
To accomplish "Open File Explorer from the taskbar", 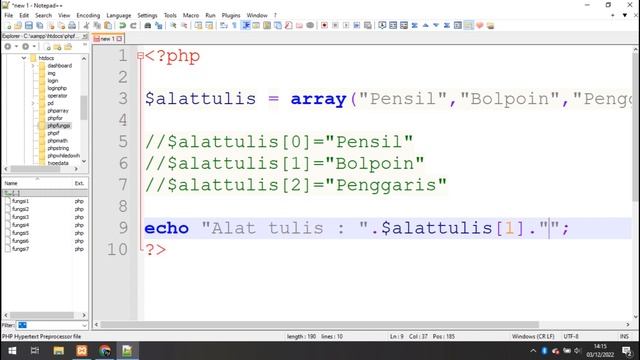I will 58,351.
